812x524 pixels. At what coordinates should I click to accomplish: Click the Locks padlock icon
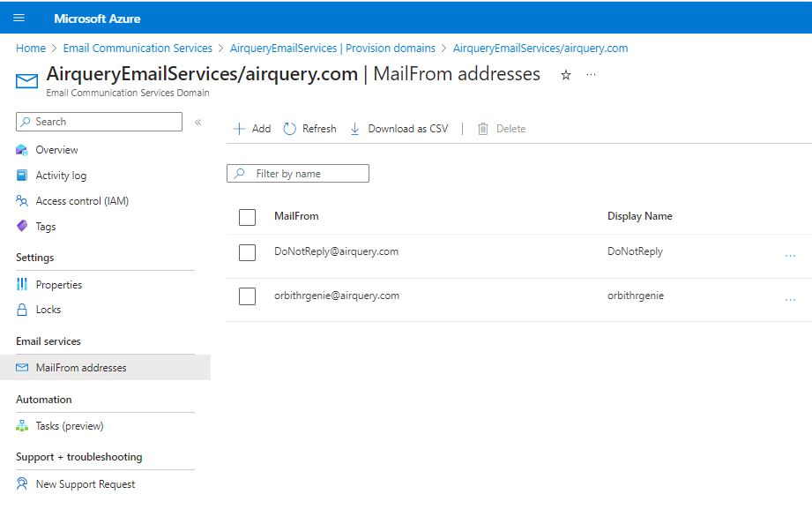coord(22,310)
